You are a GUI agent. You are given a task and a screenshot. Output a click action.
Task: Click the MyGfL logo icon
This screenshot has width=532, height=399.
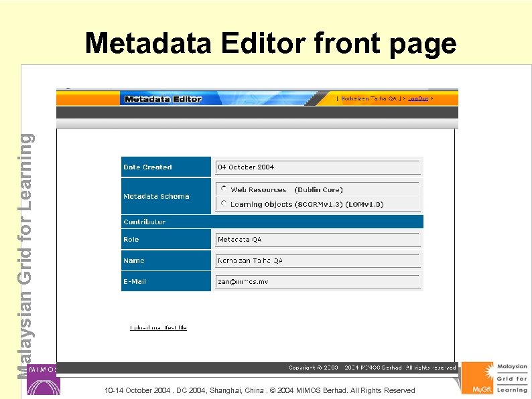coord(477,378)
